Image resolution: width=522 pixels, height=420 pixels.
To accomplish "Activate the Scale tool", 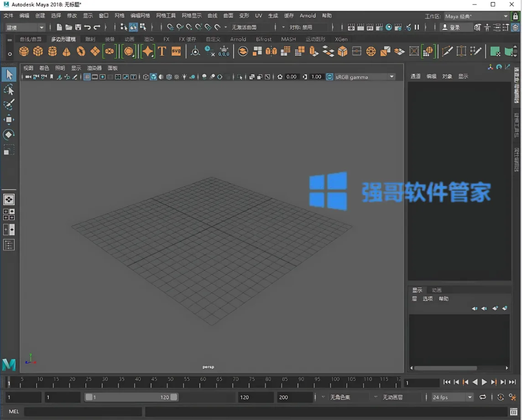I will tap(9, 150).
